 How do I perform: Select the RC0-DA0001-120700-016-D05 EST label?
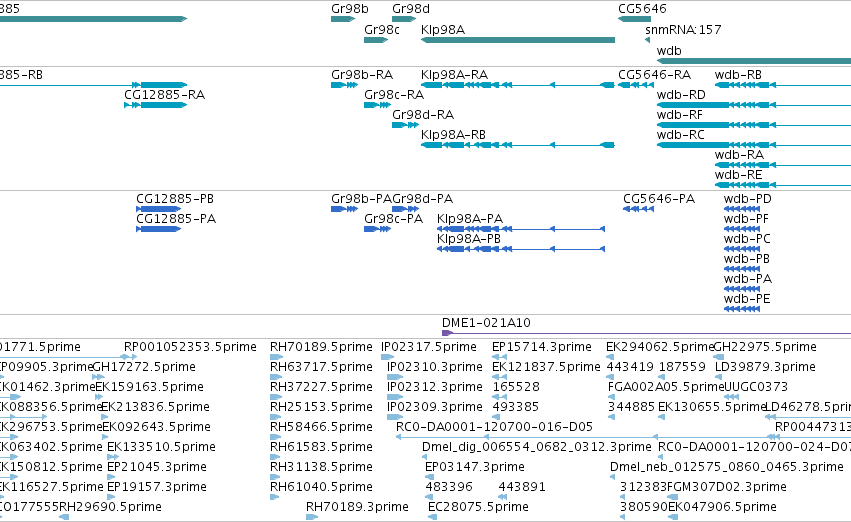494,427
